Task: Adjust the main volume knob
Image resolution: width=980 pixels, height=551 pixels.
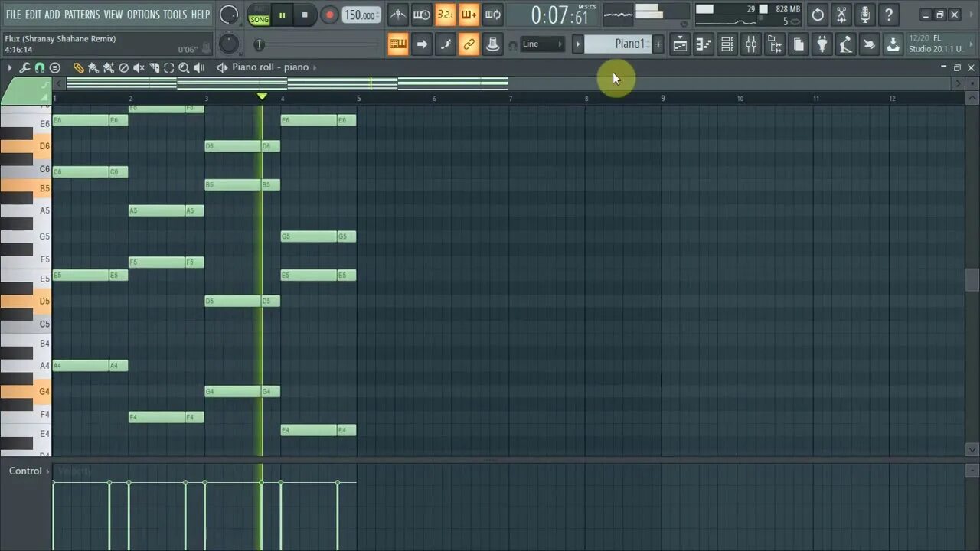Action: (229, 15)
